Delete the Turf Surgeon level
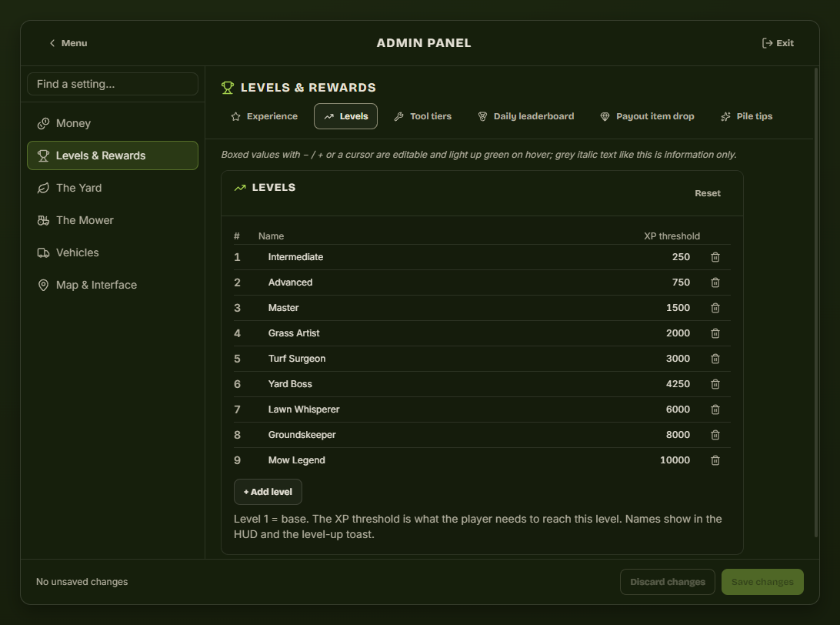 pyautogui.click(x=715, y=359)
